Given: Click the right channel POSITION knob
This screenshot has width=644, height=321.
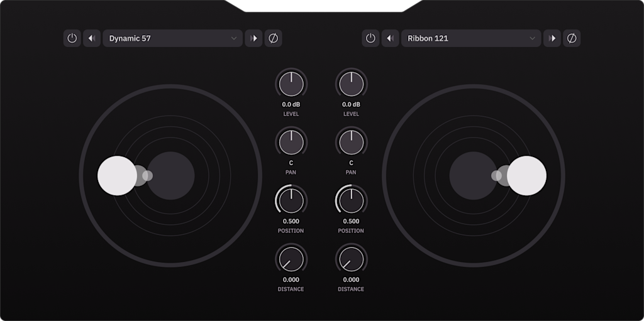Looking at the screenshot, I should point(352,201).
